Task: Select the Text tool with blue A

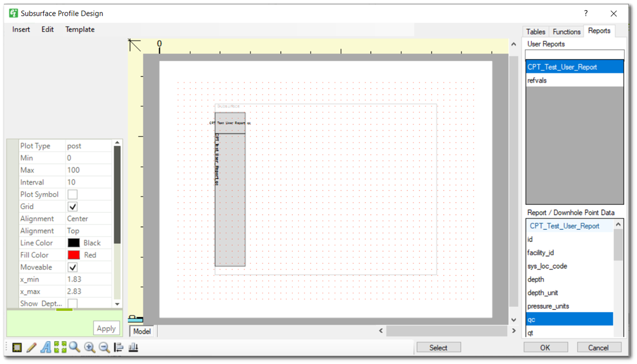Action: point(46,347)
